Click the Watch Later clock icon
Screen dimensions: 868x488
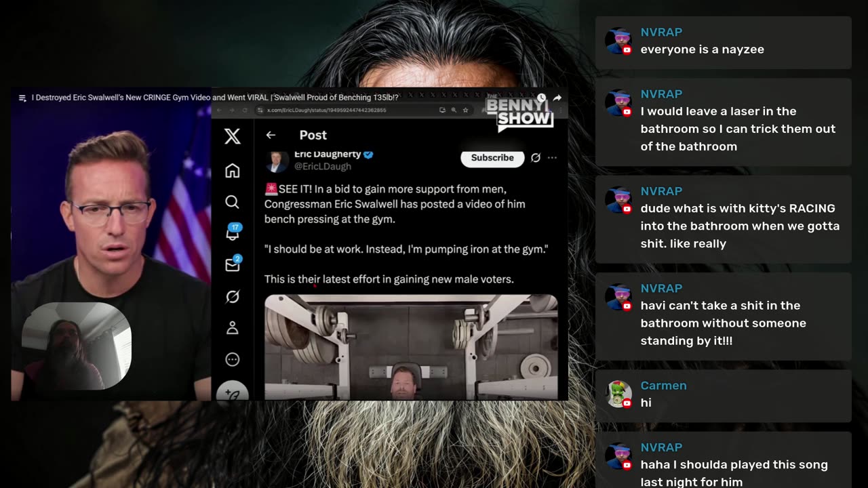[x=541, y=98]
